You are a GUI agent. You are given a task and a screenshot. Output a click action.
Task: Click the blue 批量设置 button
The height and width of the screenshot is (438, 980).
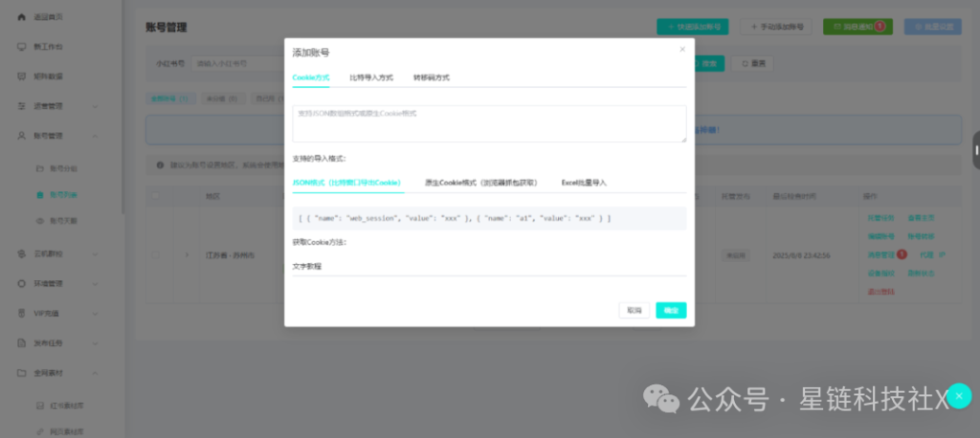(x=932, y=27)
